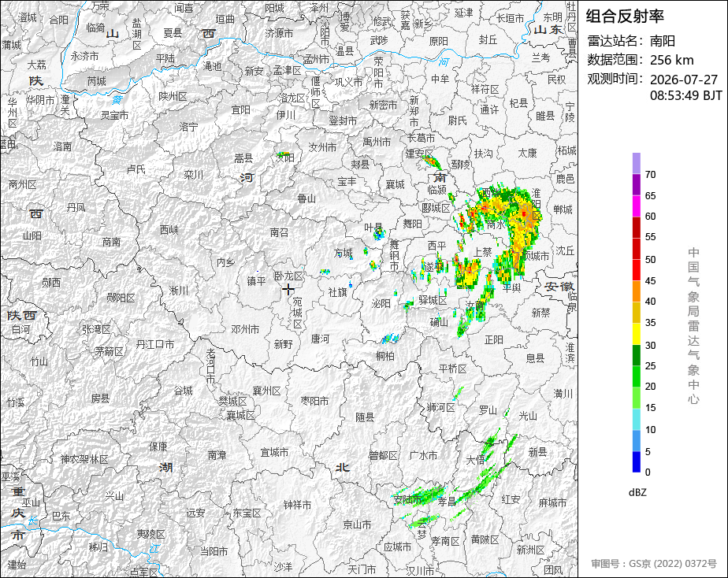Click the 丹江口市 label

155,344
